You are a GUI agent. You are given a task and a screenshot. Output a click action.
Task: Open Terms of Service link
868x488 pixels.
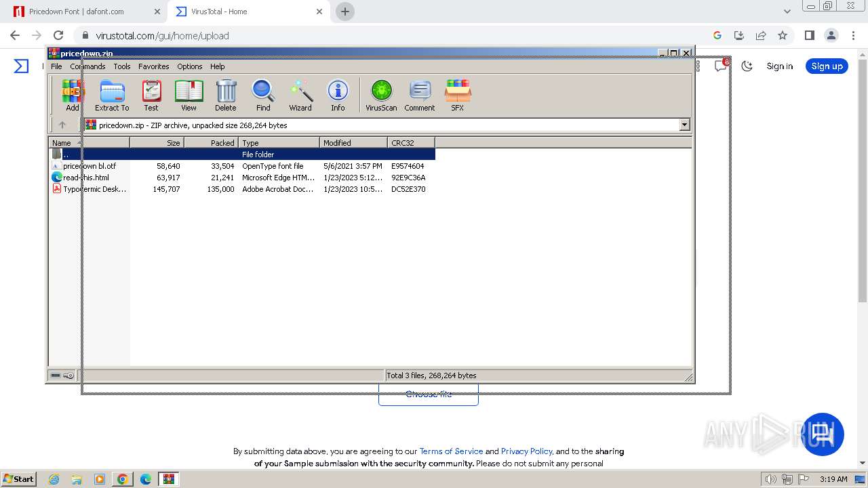tap(451, 451)
